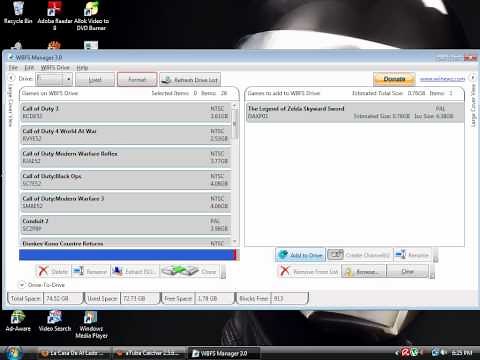
Task: Click the game list scrollbar thumb
Action: [x=235, y=124]
